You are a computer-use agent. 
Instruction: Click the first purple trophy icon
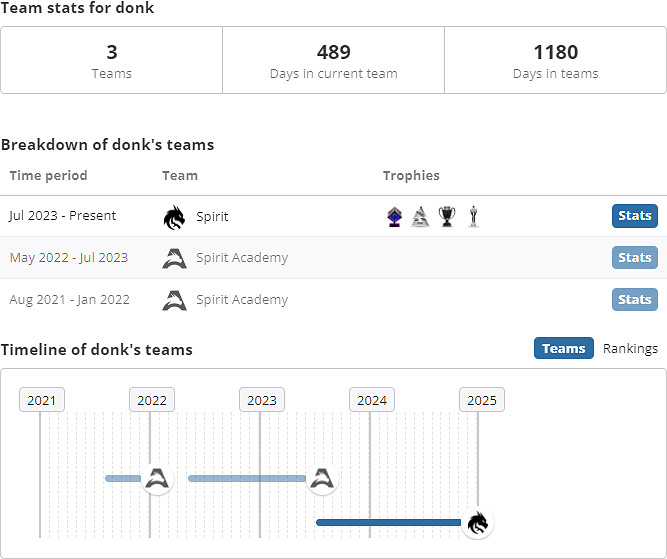click(x=394, y=217)
